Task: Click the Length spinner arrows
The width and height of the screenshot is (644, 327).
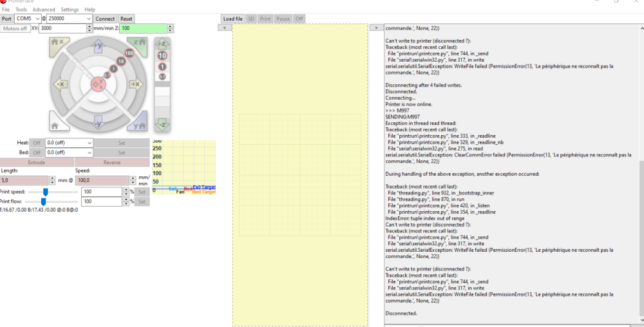Action: [52, 180]
